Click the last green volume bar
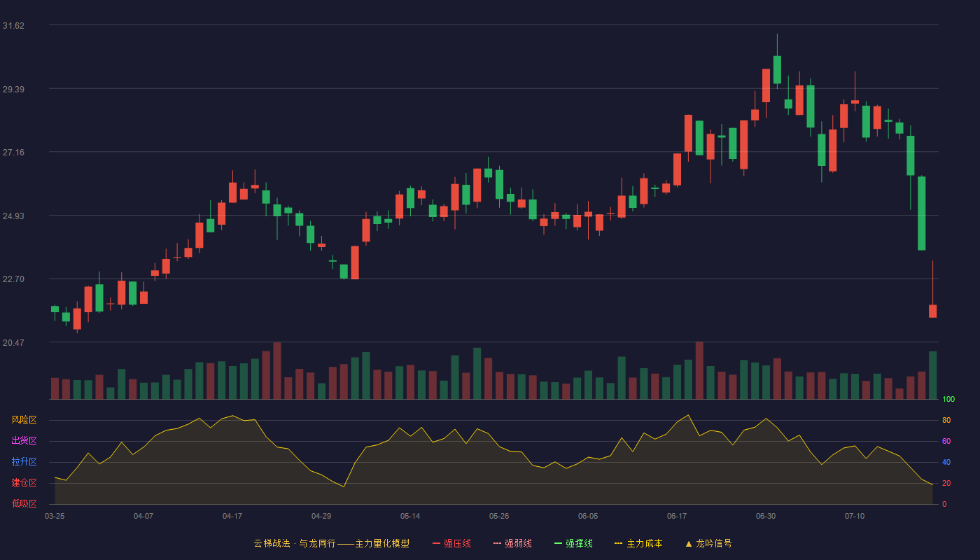Viewport: 980px width, 560px height. point(932,375)
